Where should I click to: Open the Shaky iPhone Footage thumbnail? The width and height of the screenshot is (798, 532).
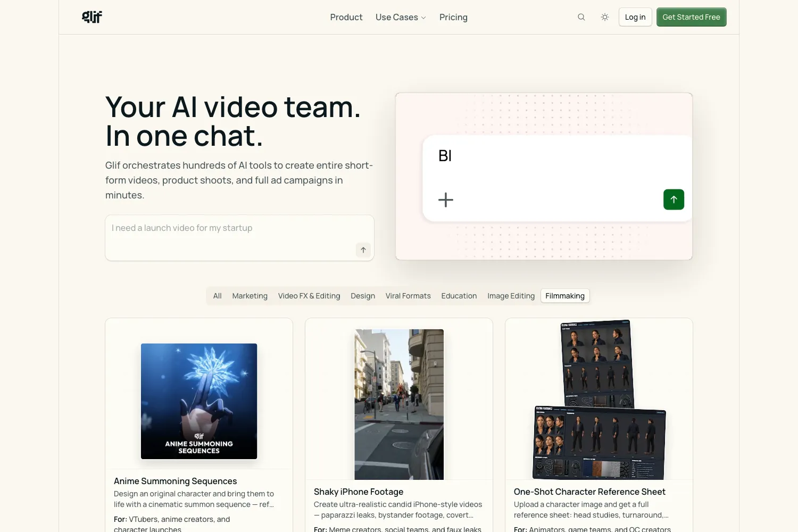[x=399, y=404]
